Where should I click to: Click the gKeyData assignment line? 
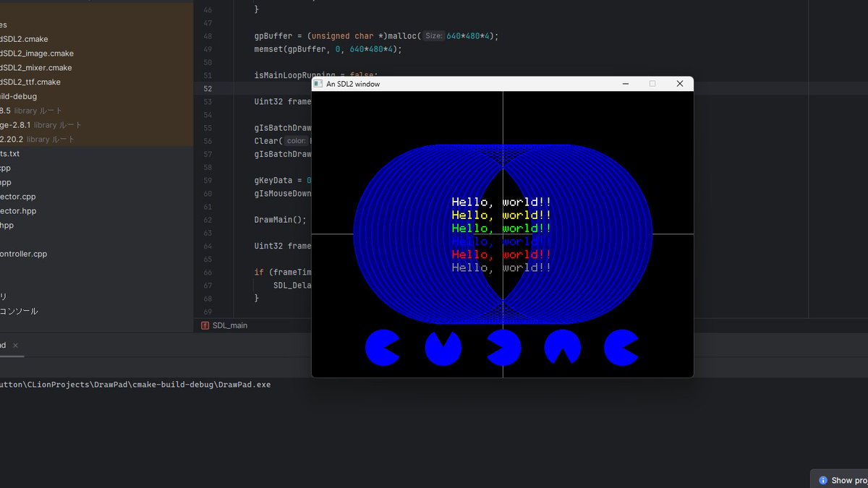point(283,180)
